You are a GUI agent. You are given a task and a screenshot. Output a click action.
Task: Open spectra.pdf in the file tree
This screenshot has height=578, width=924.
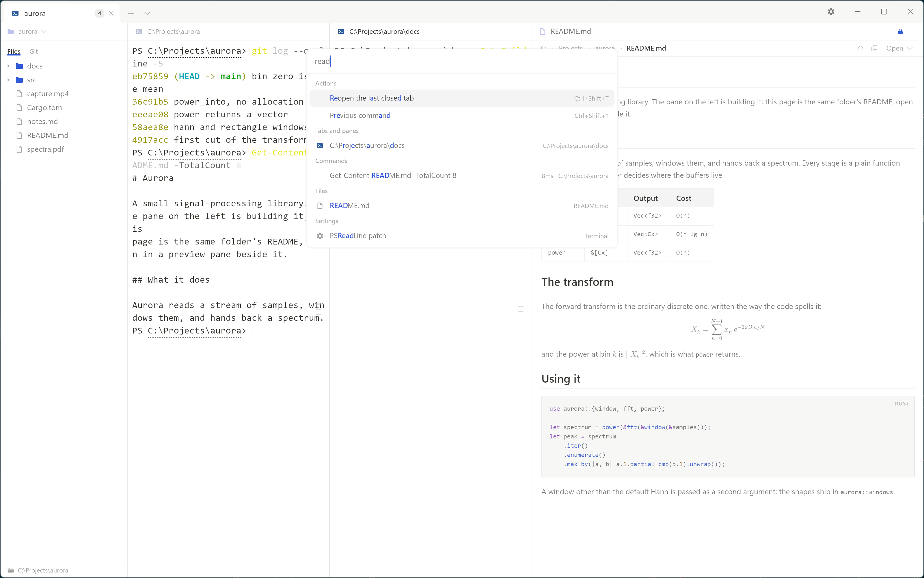click(45, 149)
